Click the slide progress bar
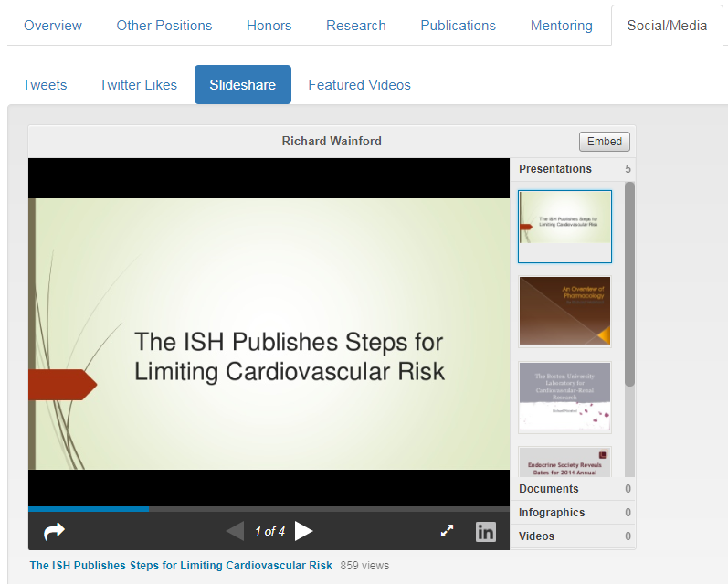The image size is (728, 584). coord(269,508)
